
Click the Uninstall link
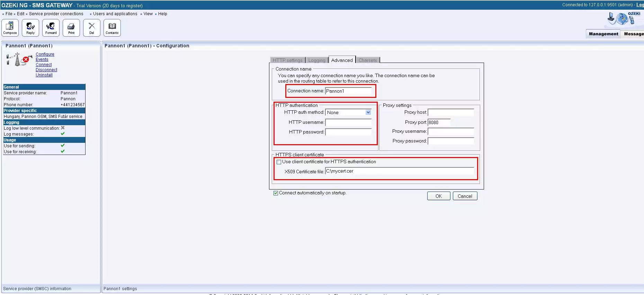coord(44,75)
